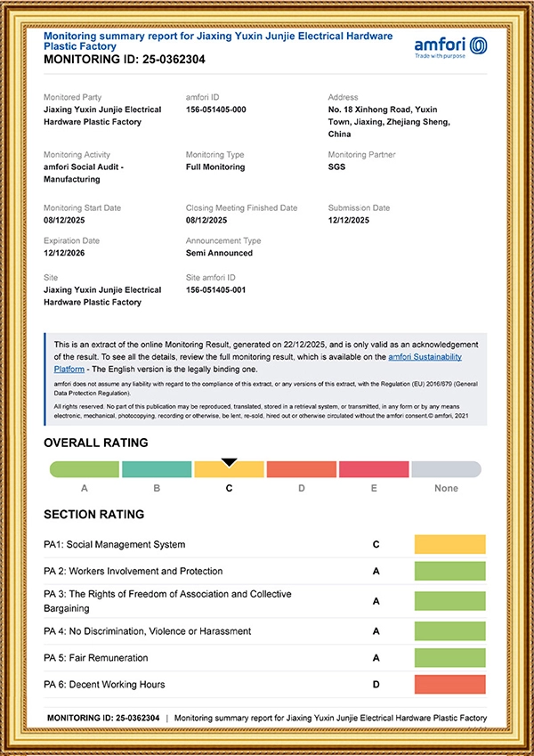Select the teal B overall rating segment
Viewport: 534px width, 756px height.
click(x=157, y=469)
